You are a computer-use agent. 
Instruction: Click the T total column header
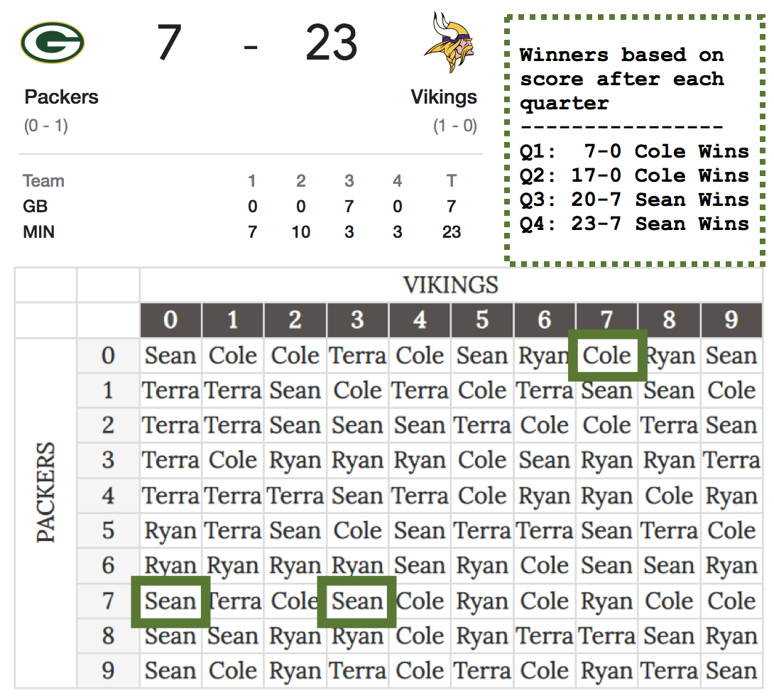coord(452,181)
